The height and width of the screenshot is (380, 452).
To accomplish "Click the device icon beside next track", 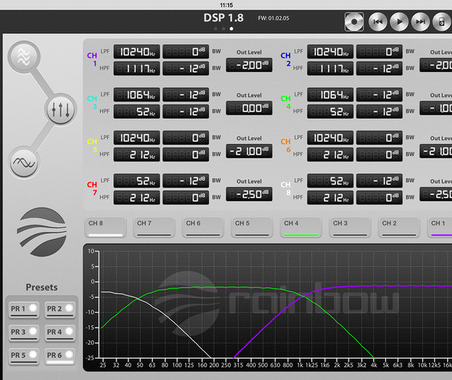I will [x=442, y=22].
